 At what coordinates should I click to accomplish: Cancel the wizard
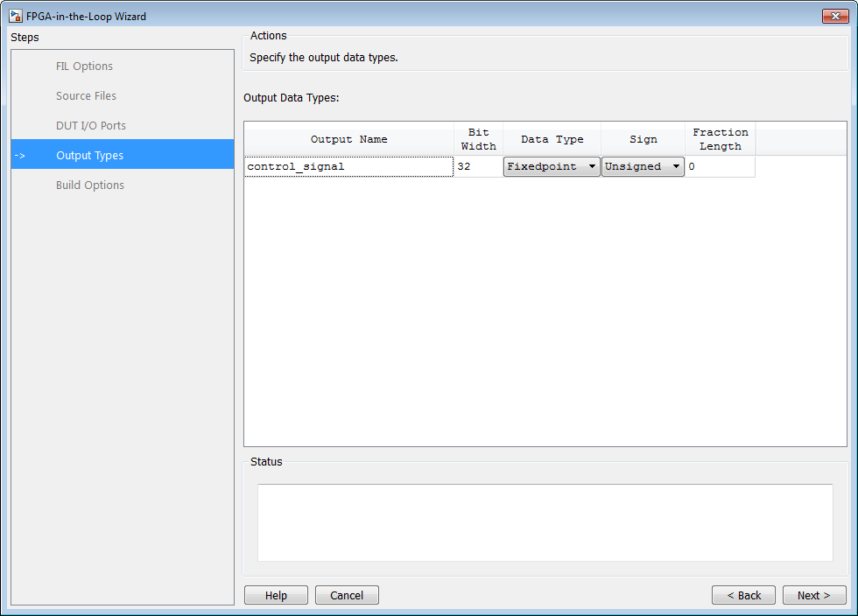(x=347, y=595)
